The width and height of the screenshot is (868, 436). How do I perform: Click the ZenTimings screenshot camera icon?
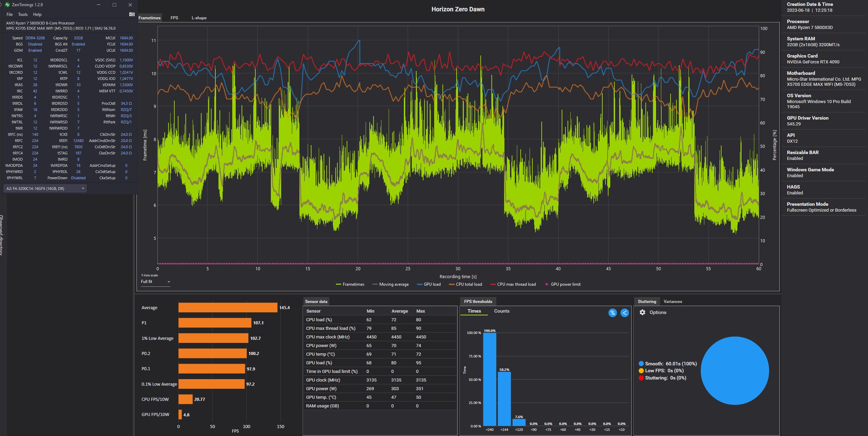132,14
